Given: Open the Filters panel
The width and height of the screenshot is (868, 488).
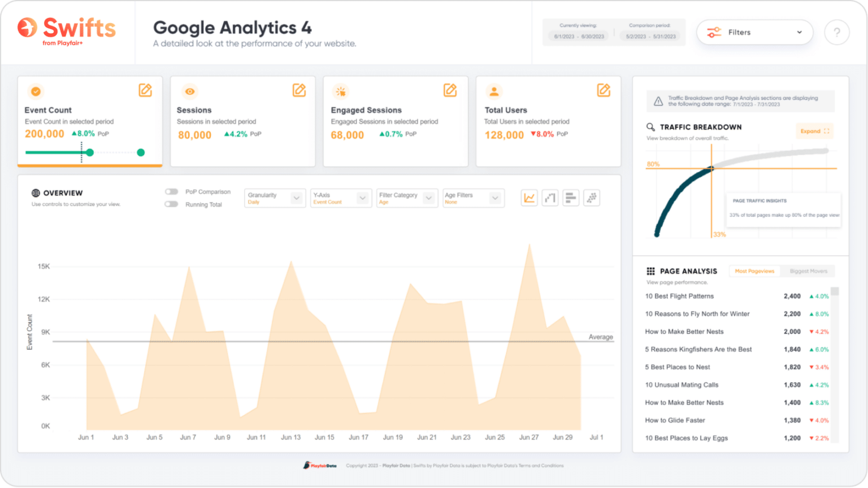Looking at the screenshot, I should click(754, 32).
